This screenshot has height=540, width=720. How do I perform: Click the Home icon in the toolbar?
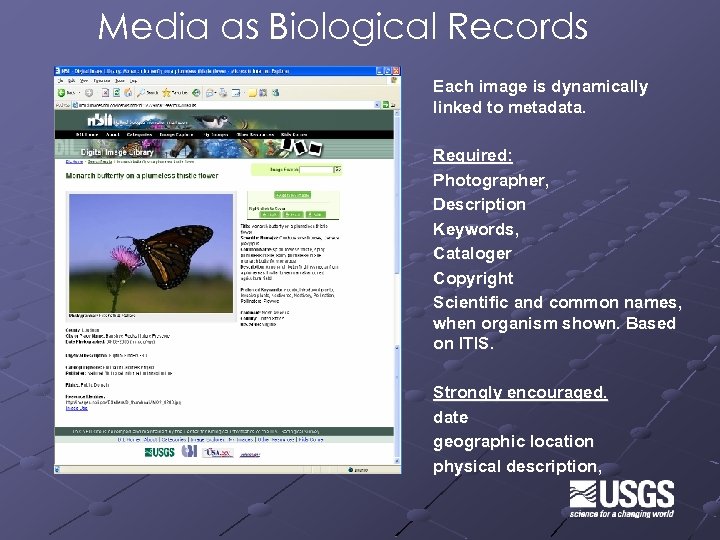tap(128, 93)
